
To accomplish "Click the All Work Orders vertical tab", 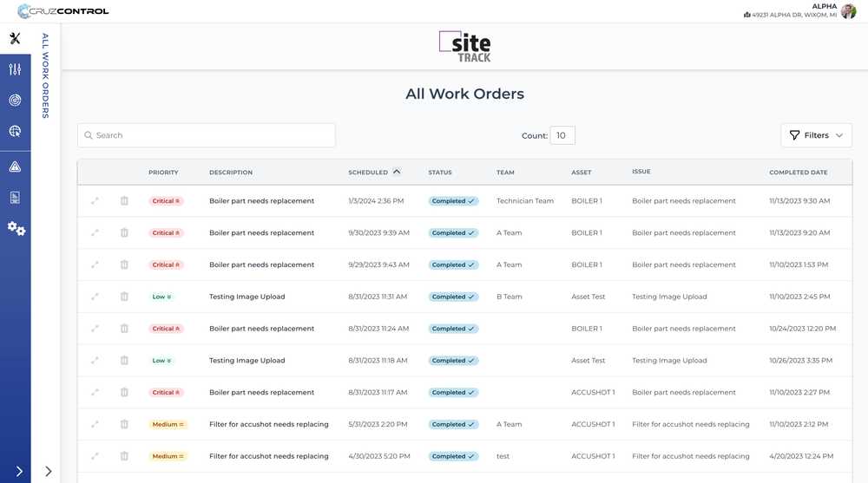I will click(x=46, y=75).
